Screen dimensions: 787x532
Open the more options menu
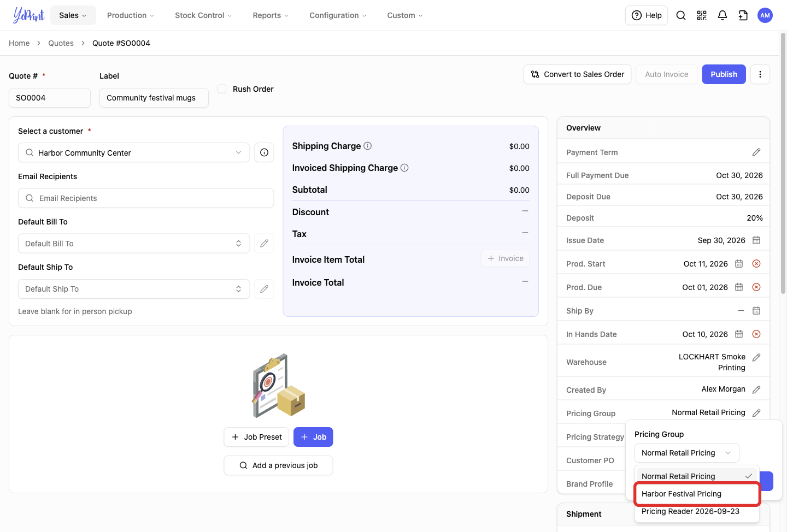tap(760, 74)
